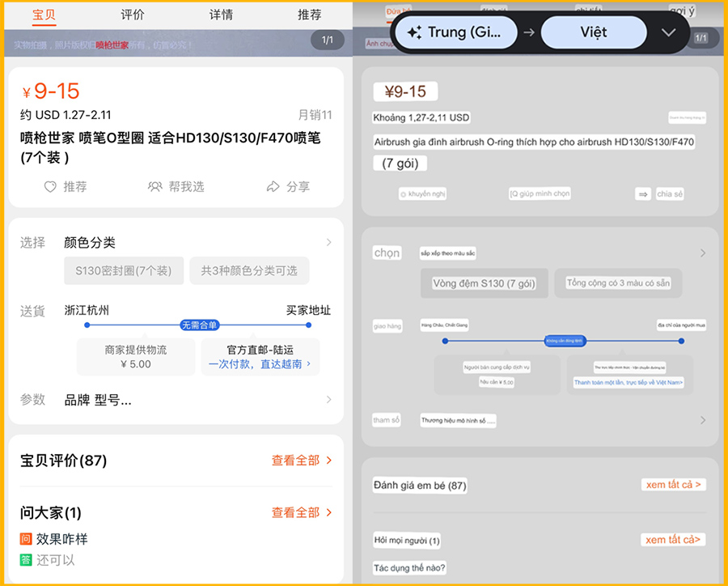The height and width of the screenshot is (586, 728).
Task: Select the 官方直邮-陆运 shipping option
Action: 260,356
